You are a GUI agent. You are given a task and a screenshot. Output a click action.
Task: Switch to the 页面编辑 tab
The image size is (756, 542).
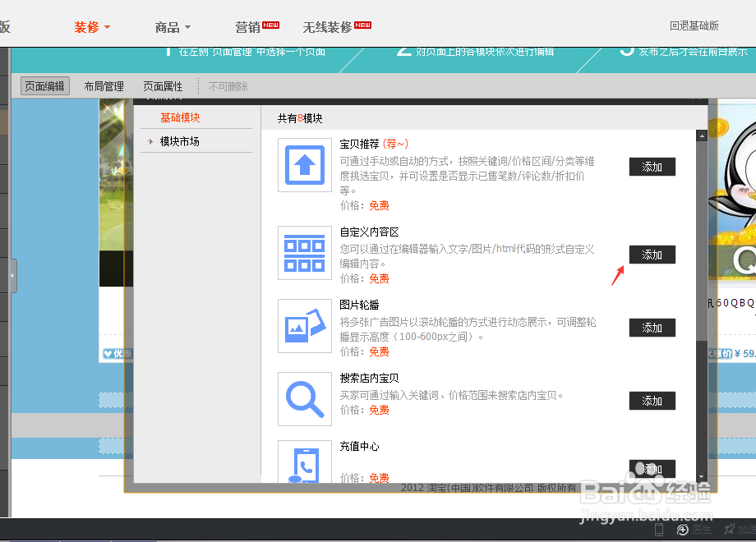tap(45, 86)
